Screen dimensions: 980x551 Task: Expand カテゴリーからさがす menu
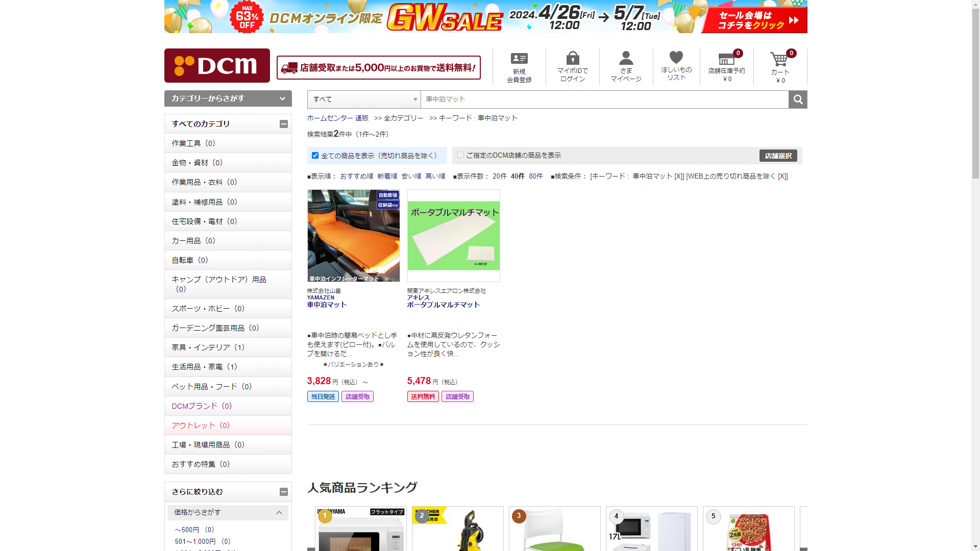coord(228,98)
